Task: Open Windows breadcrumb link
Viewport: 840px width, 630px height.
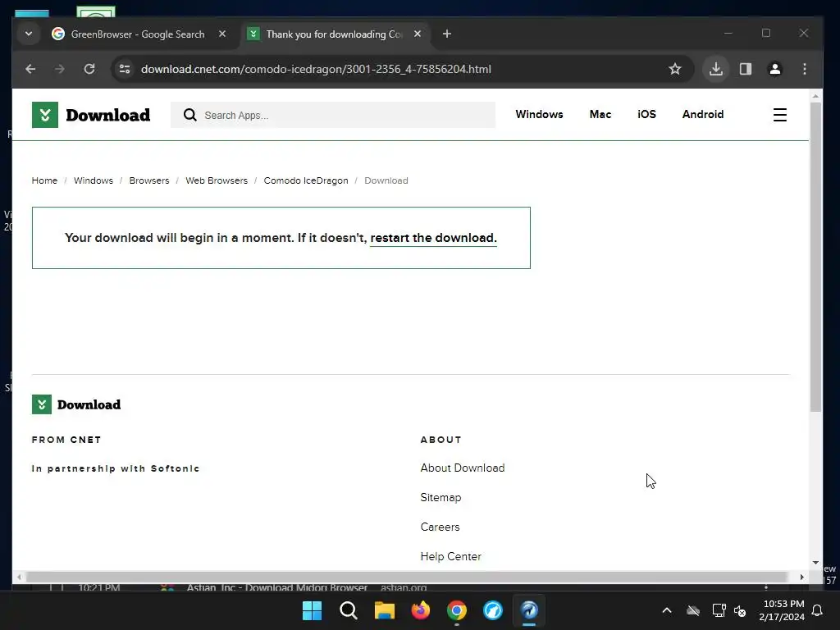Action: tap(94, 180)
